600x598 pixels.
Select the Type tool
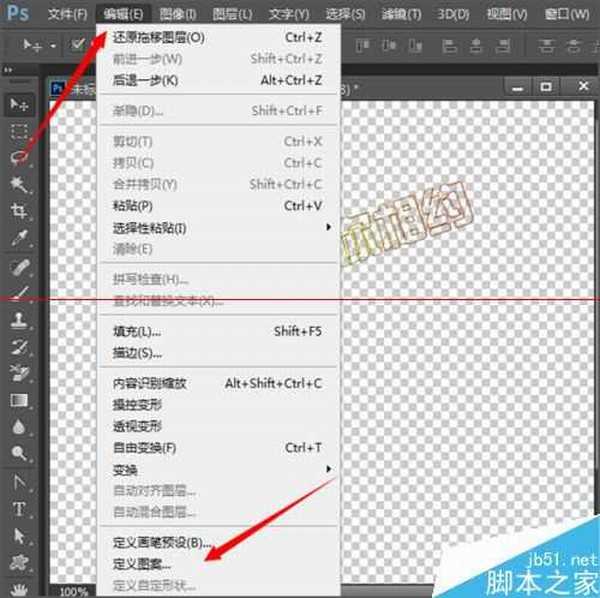click(19, 509)
